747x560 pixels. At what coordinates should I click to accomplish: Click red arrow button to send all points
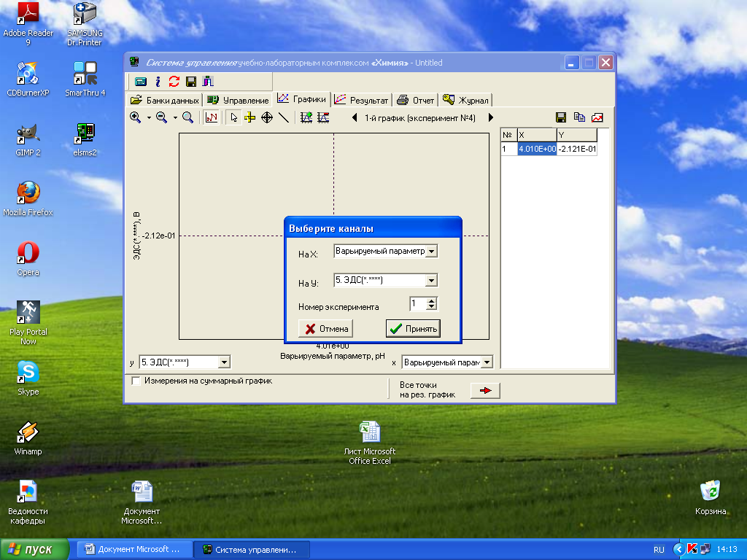(x=485, y=391)
